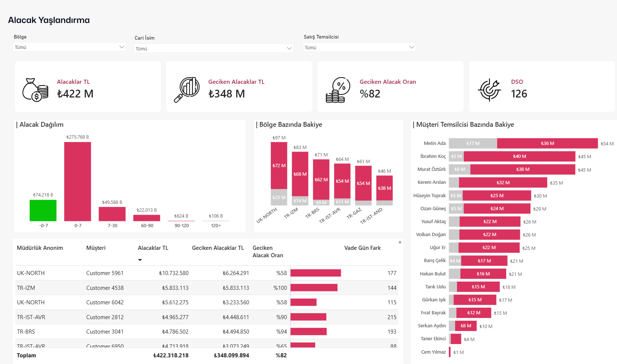Click the Customer 4538 table cell
Image resolution: width=617 pixels, height=364 pixels.
[105, 288]
